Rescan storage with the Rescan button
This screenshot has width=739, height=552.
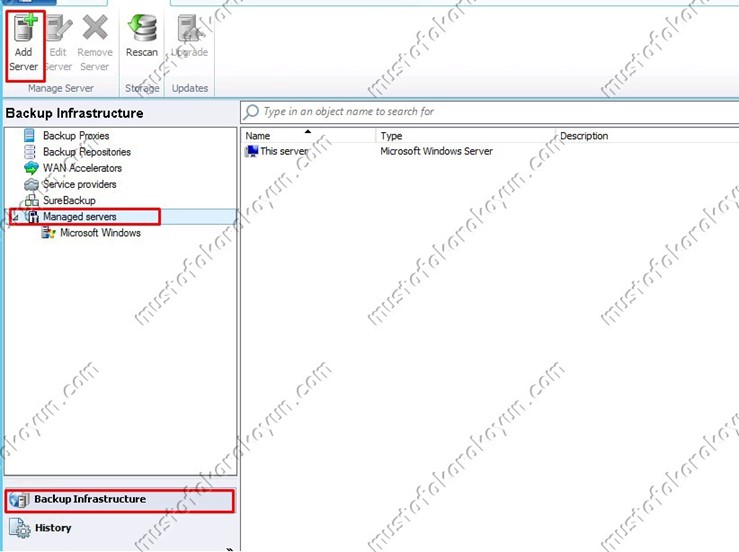click(141, 38)
